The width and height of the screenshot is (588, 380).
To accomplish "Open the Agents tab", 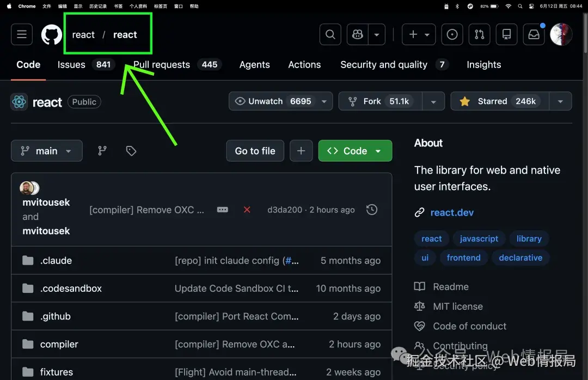I will 255,65.
